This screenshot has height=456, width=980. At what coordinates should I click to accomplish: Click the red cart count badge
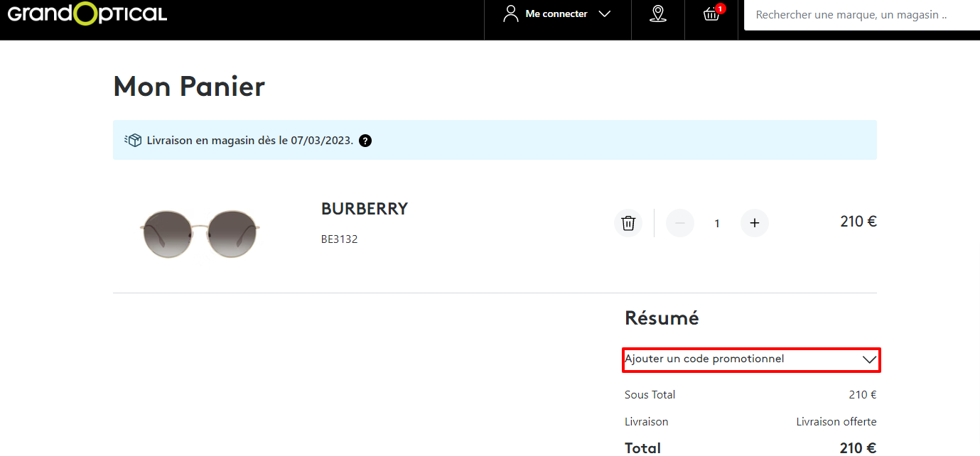point(721,9)
